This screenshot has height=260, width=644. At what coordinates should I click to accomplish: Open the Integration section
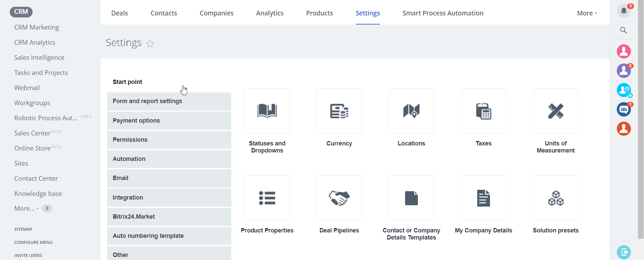pos(169,198)
